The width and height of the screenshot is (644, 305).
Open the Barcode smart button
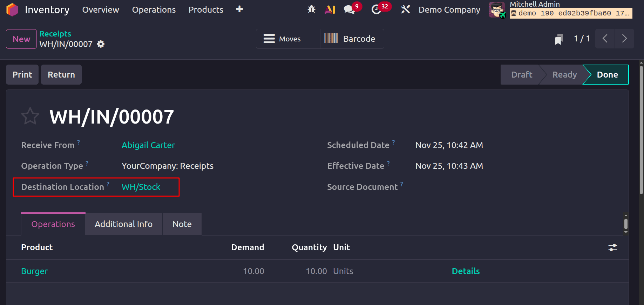pos(352,39)
